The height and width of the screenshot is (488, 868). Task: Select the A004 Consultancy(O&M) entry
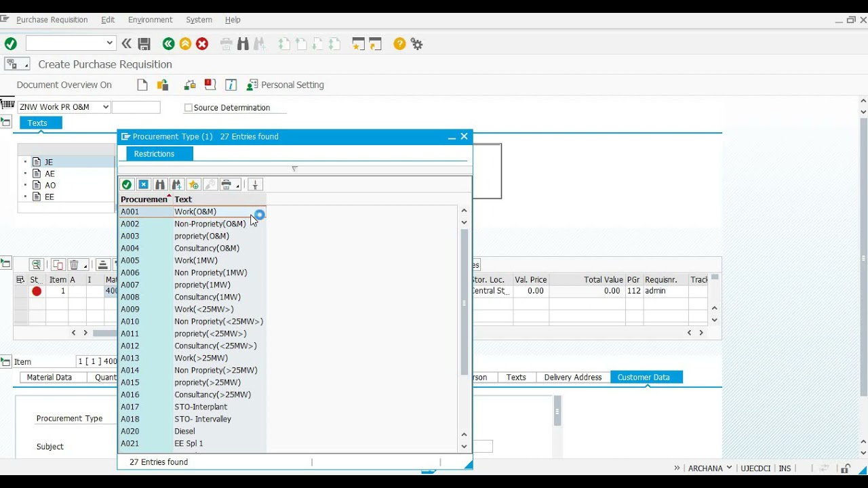click(x=193, y=248)
